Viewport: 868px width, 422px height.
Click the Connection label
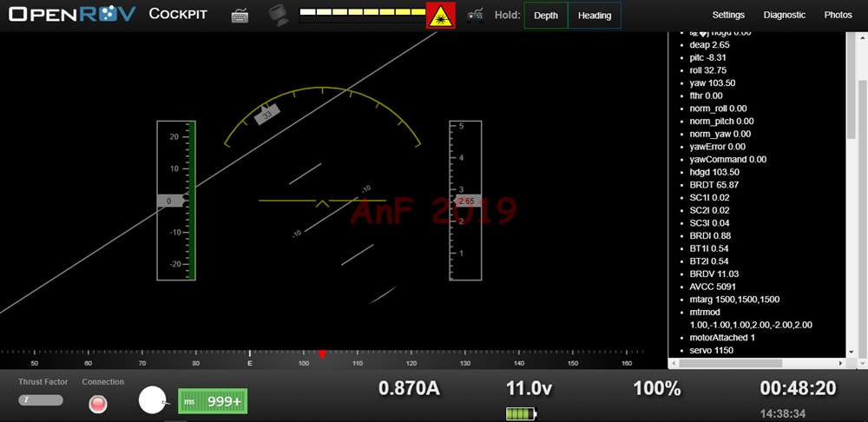click(x=103, y=382)
